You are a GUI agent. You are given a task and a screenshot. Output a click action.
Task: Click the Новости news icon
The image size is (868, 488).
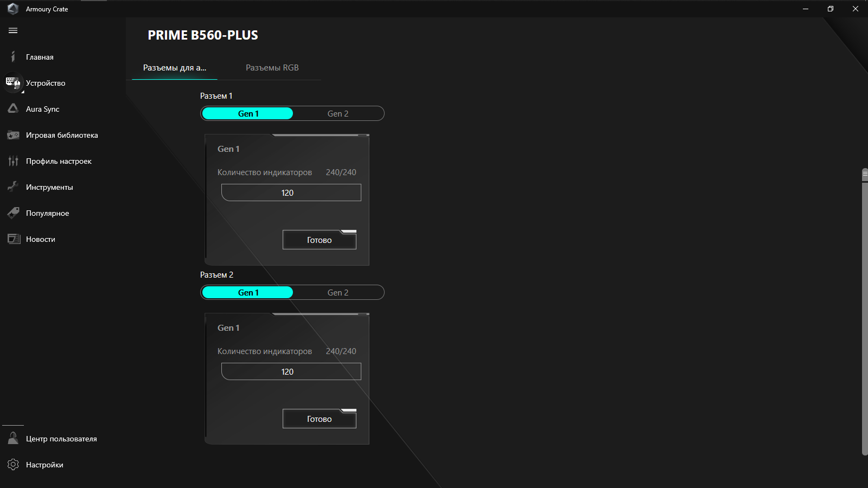(x=14, y=239)
